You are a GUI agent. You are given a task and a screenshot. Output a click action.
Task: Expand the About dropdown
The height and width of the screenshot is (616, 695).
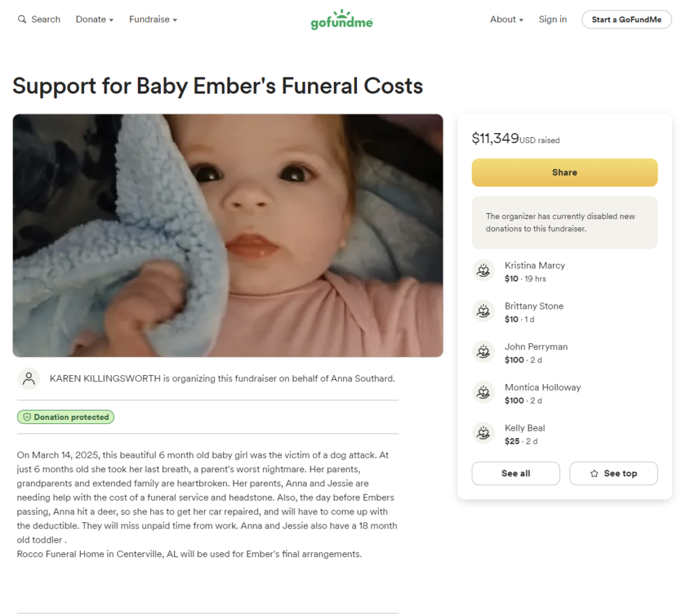506,20
